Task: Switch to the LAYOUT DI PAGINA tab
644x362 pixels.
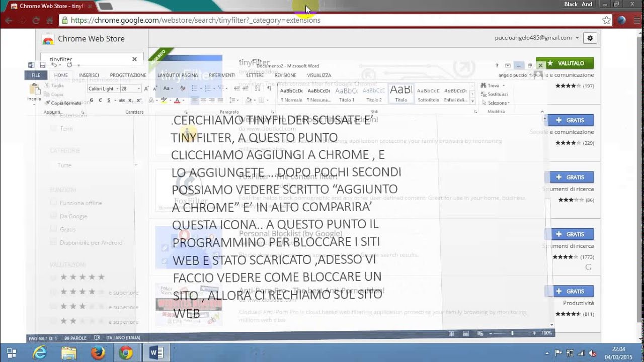Action: tap(178, 75)
